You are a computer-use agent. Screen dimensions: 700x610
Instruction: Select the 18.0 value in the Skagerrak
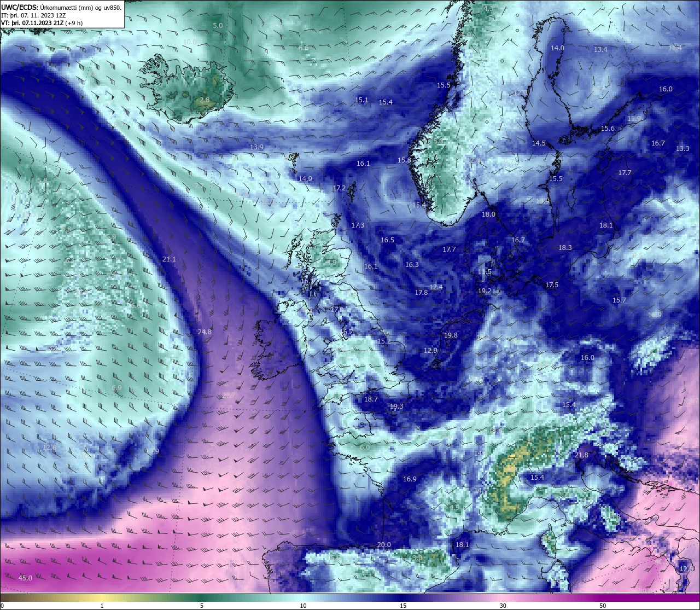tap(488, 214)
